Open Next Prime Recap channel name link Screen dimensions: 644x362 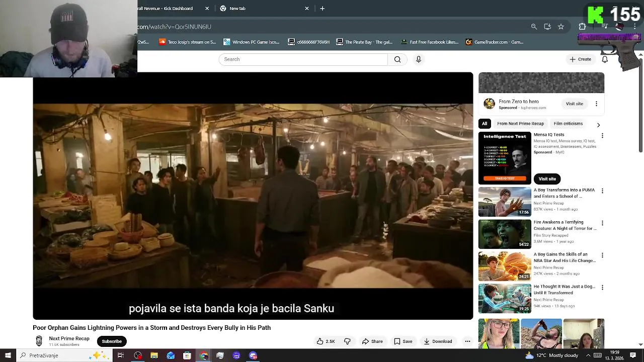(69, 338)
